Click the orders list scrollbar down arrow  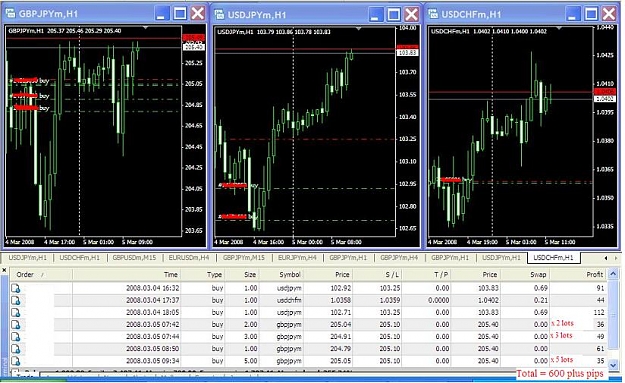613,364
